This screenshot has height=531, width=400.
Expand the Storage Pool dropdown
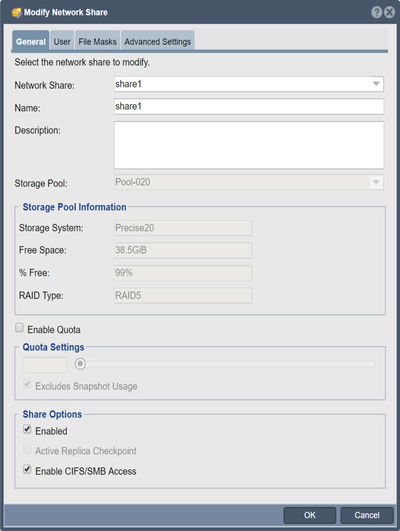point(376,182)
